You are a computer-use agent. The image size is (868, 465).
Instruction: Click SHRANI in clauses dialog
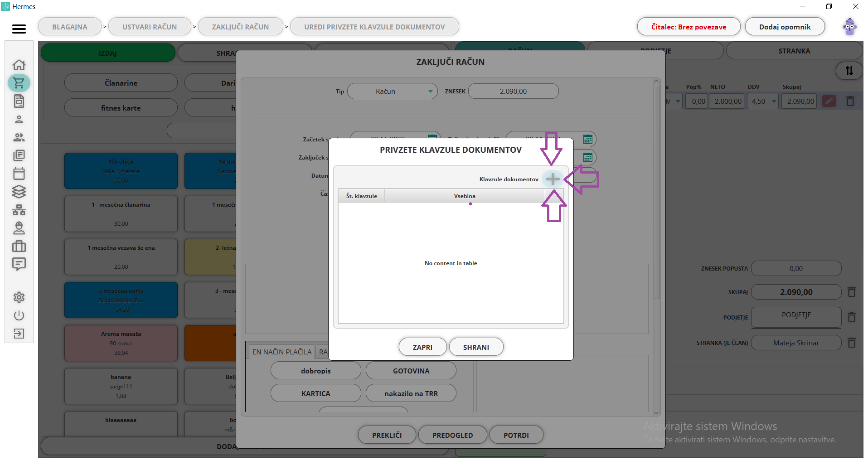[476, 347]
